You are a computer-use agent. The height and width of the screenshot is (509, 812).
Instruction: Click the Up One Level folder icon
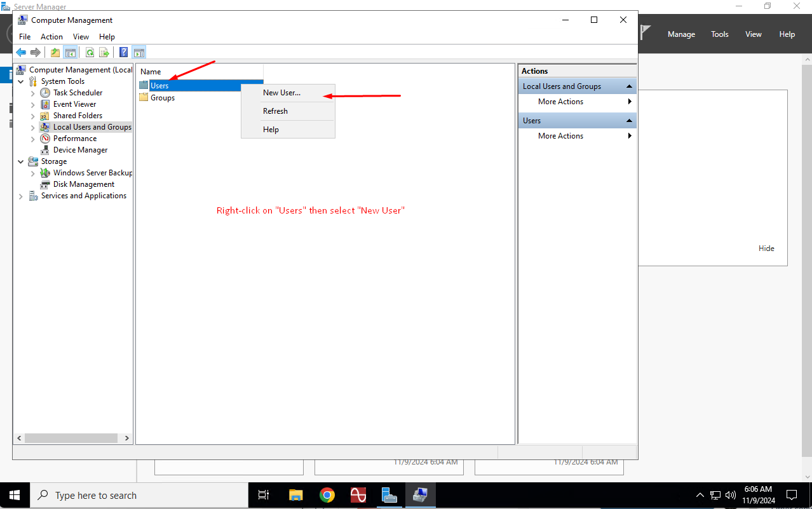55,53
